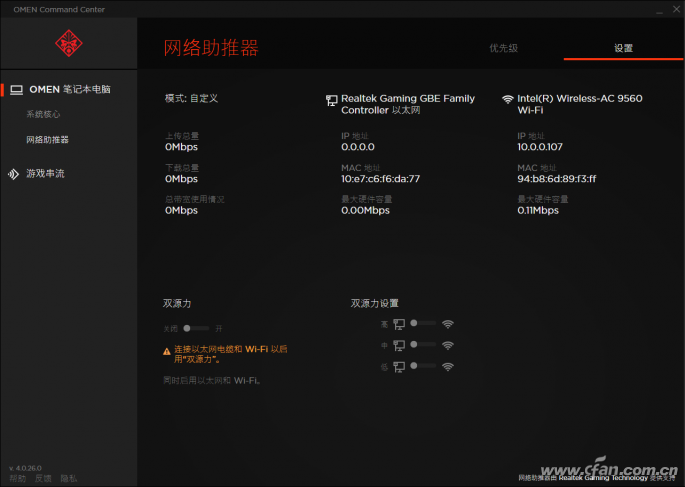
Task: Click the laptop icon beside OMEN 笔记本电脑
Action: tap(17, 90)
